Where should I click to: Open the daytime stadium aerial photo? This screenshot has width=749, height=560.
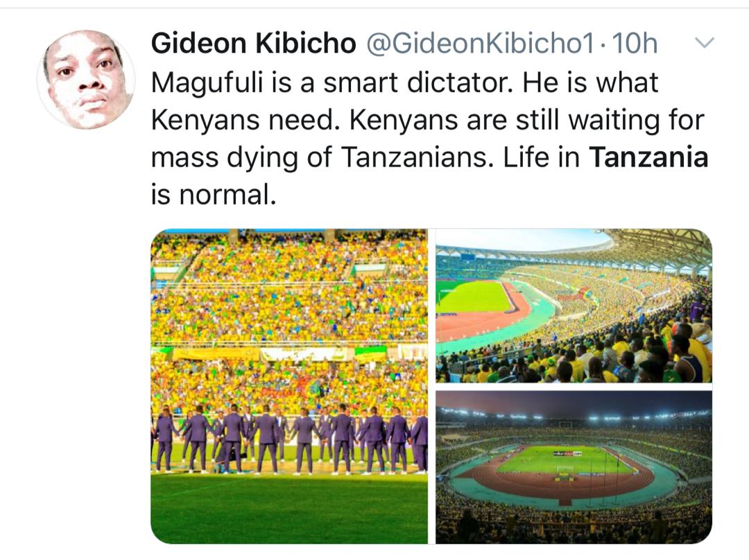pyautogui.click(x=574, y=306)
